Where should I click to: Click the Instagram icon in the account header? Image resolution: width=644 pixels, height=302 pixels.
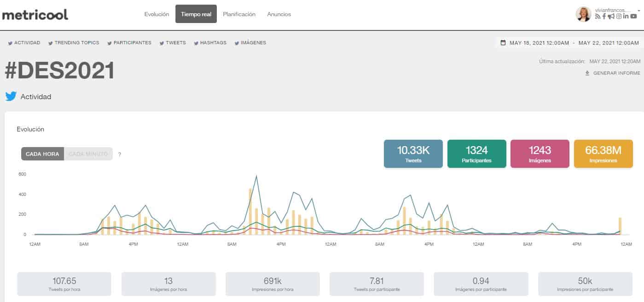pyautogui.click(x=619, y=17)
